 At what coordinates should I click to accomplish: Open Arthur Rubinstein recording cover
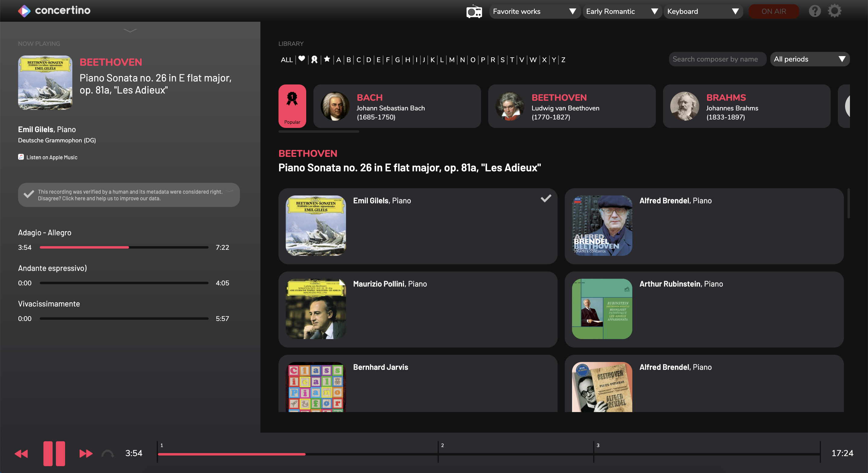coord(602,309)
